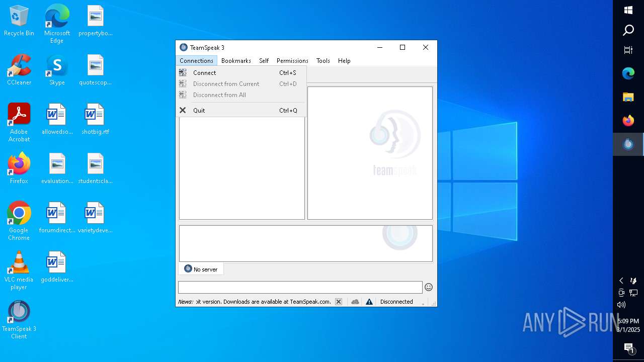Open Recycle Bin desktop icon
Screen dimensions: 644x362
pos(19,22)
